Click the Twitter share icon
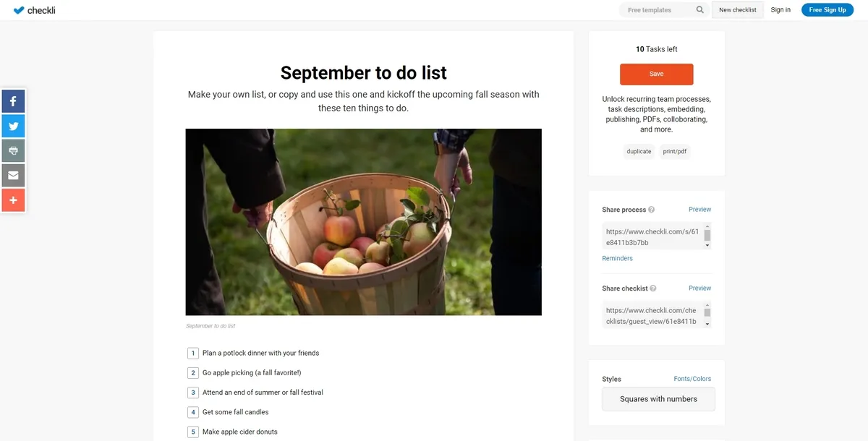 click(13, 126)
